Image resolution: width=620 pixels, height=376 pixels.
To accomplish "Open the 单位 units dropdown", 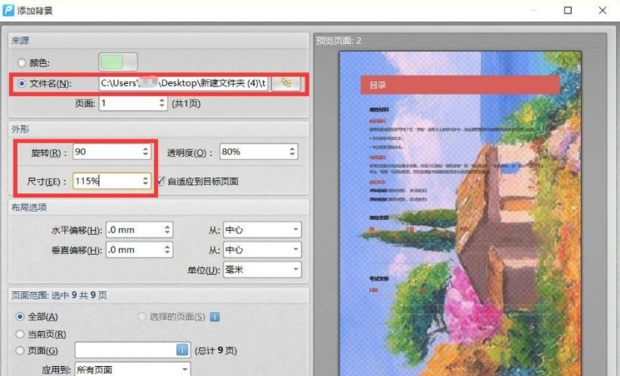I will [263, 270].
